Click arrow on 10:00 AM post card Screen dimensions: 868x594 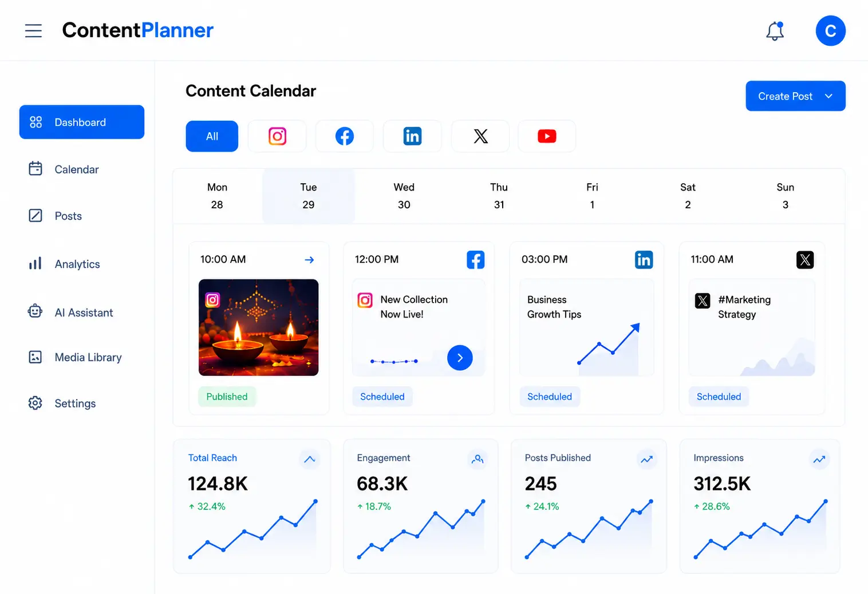309,260
